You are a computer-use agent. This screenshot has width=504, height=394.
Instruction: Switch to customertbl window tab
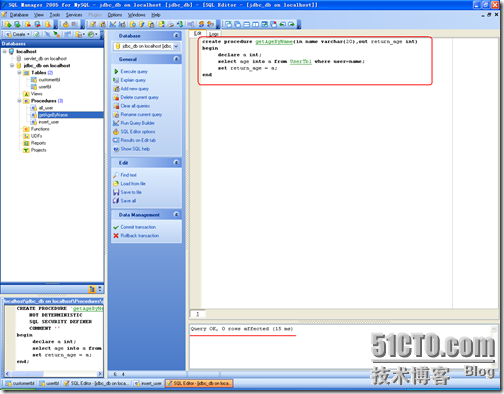coord(20,383)
